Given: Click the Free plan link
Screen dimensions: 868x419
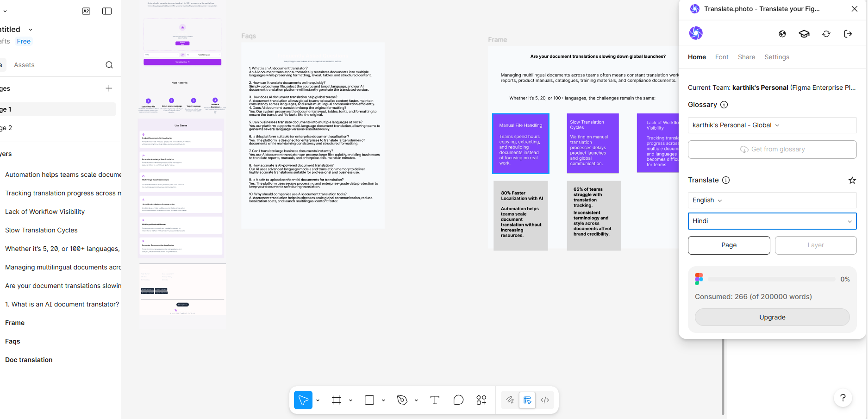Looking at the screenshot, I should click(x=24, y=41).
